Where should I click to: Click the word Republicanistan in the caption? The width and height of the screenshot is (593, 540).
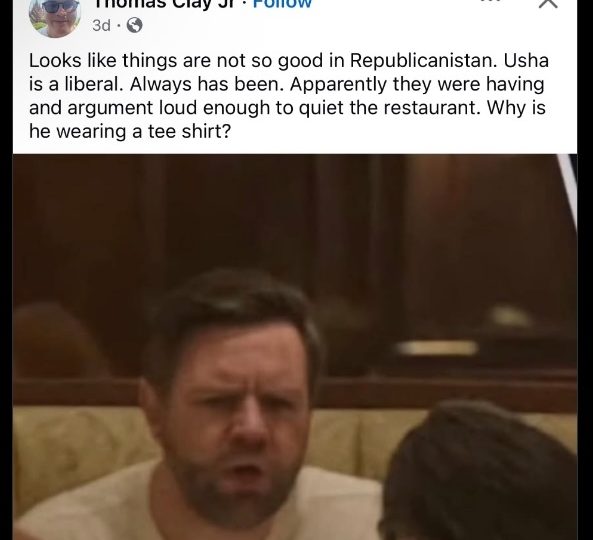[x=423, y=61]
